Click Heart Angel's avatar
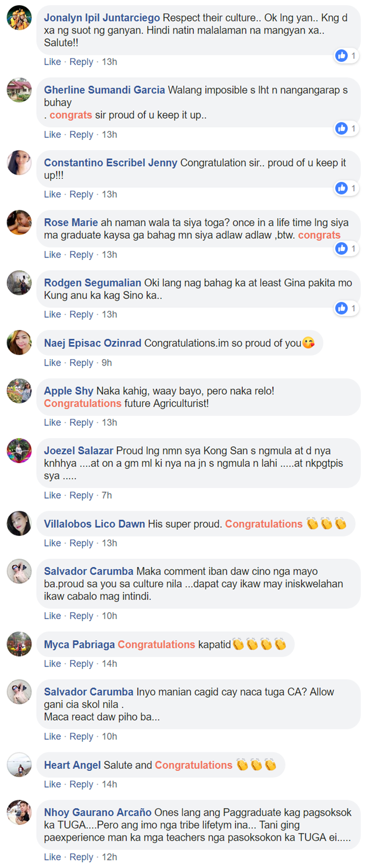The width and height of the screenshot is (381, 868). (x=19, y=765)
